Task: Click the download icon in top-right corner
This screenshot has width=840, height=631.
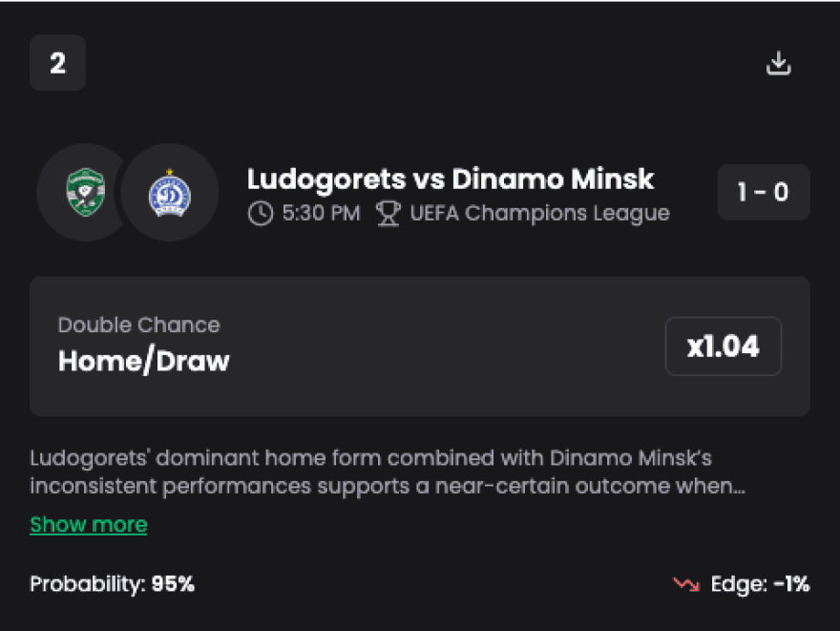Action: click(779, 63)
